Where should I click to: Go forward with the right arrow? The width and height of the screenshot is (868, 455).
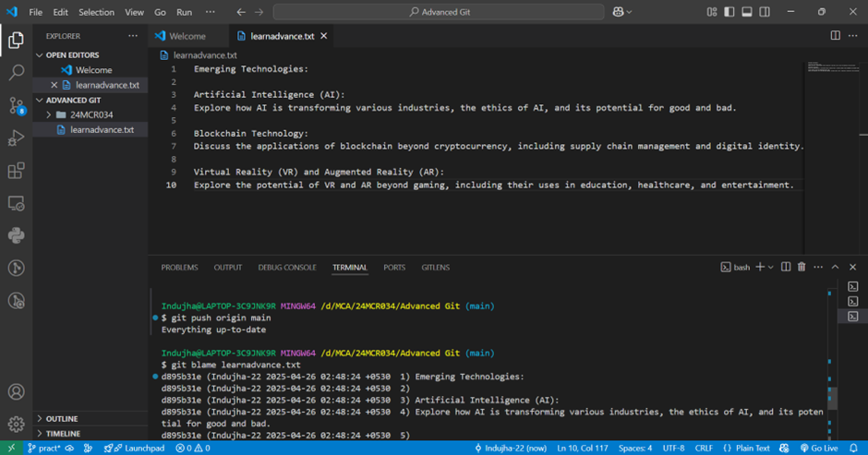(259, 12)
